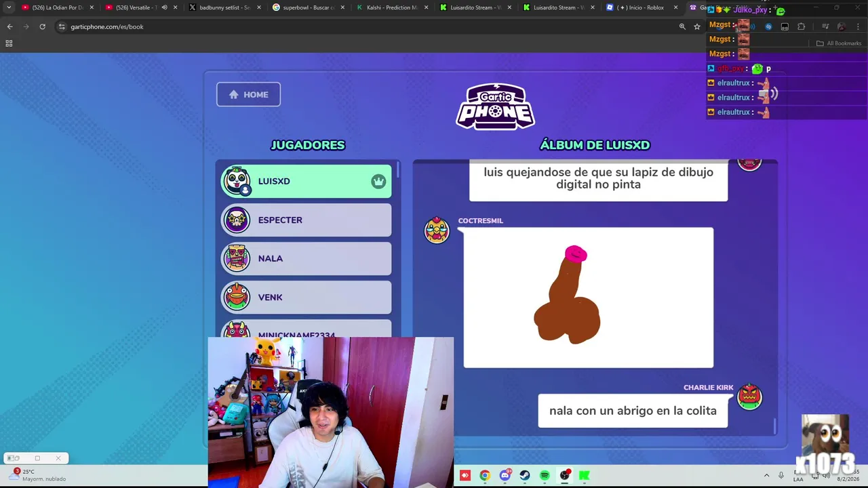The height and width of the screenshot is (488, 868).
Task: Open the tab search dropdown arrow
Action: (9, 7)
